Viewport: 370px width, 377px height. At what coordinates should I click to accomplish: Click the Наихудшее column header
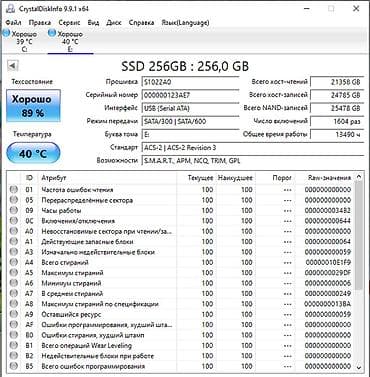click(235, 178)
